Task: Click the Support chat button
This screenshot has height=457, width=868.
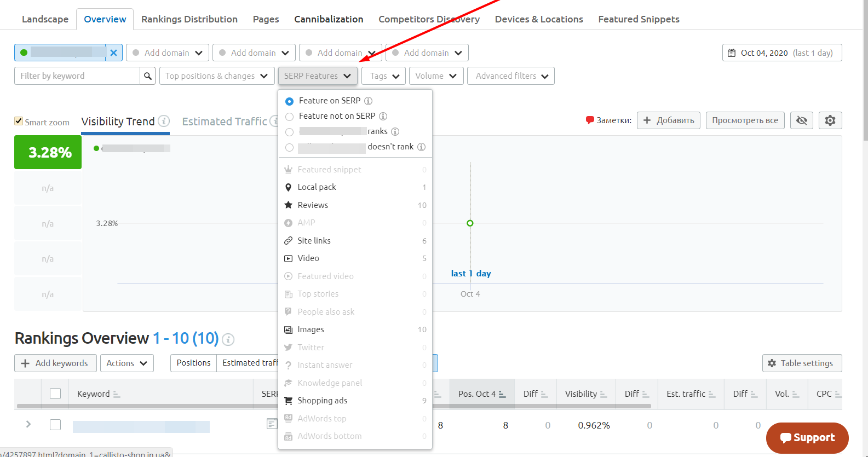Action: 807,437
